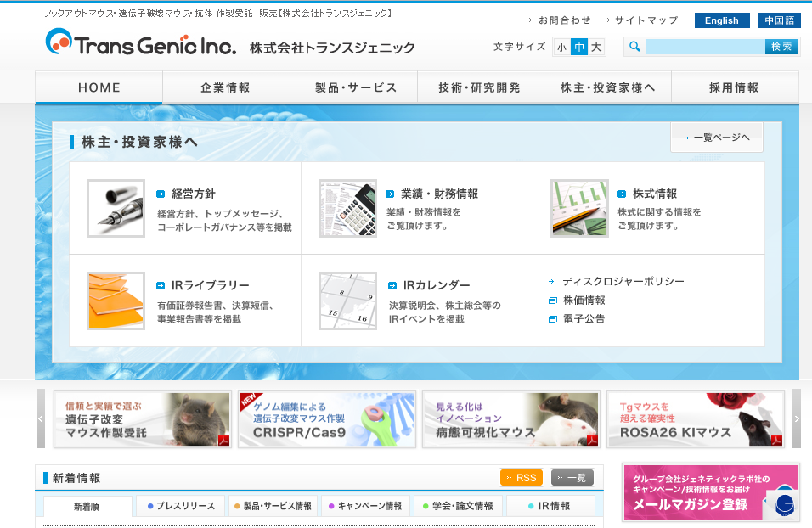Click the blue arrow icon beside IRカレンダー
This screenshot has height=528, width=812.
392,286
